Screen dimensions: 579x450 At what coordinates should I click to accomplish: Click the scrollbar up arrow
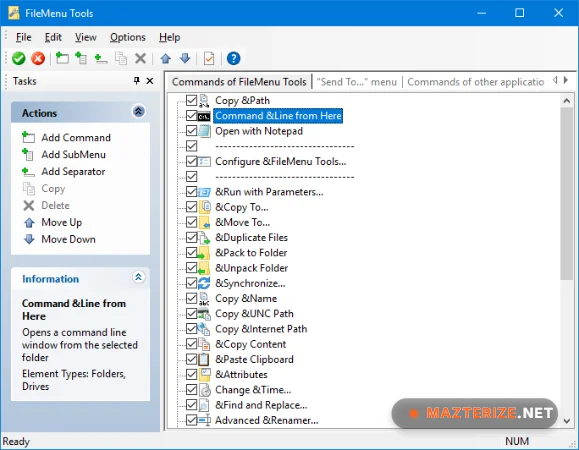[566, 100]
